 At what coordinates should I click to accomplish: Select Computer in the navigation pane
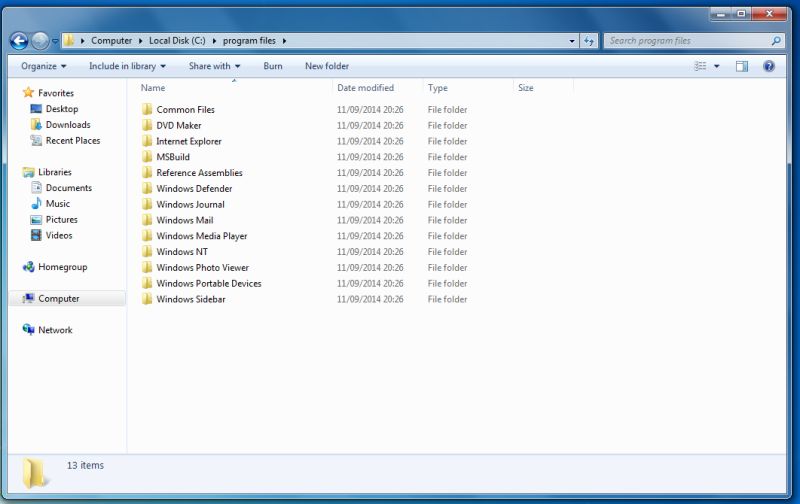click(x=59, y=298)
